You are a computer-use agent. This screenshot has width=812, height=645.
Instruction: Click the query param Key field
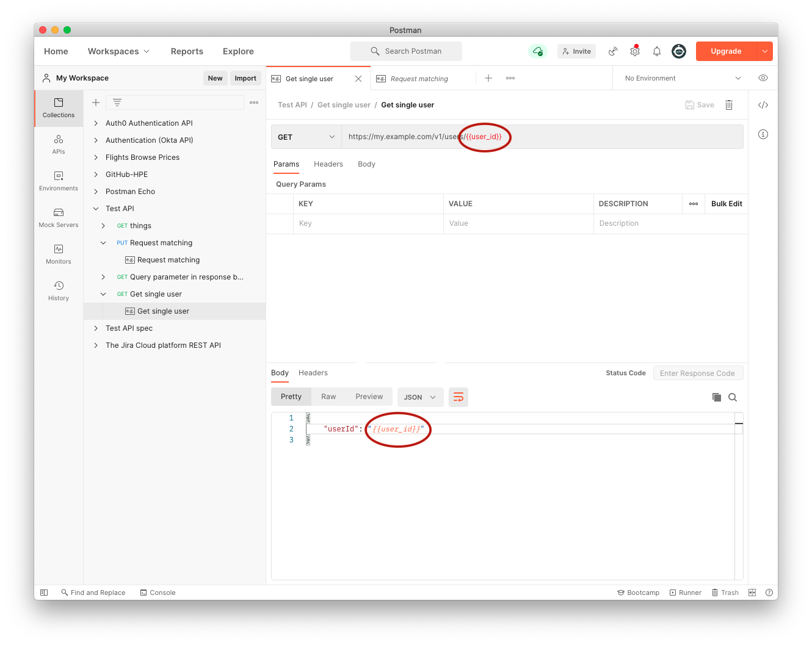[368, 223]
